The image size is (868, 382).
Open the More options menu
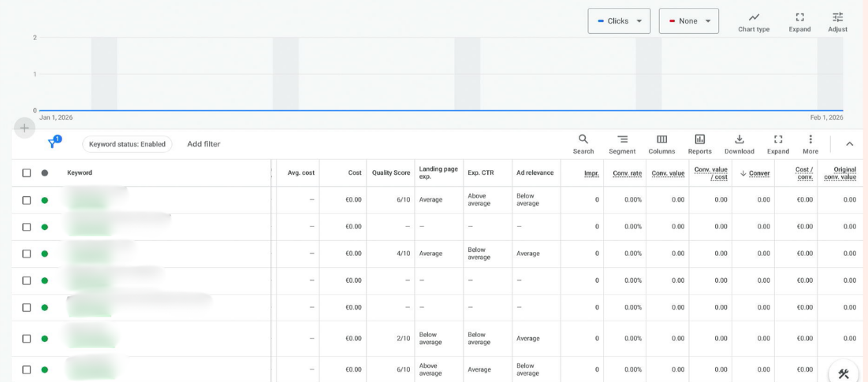(x=810, y=144)
